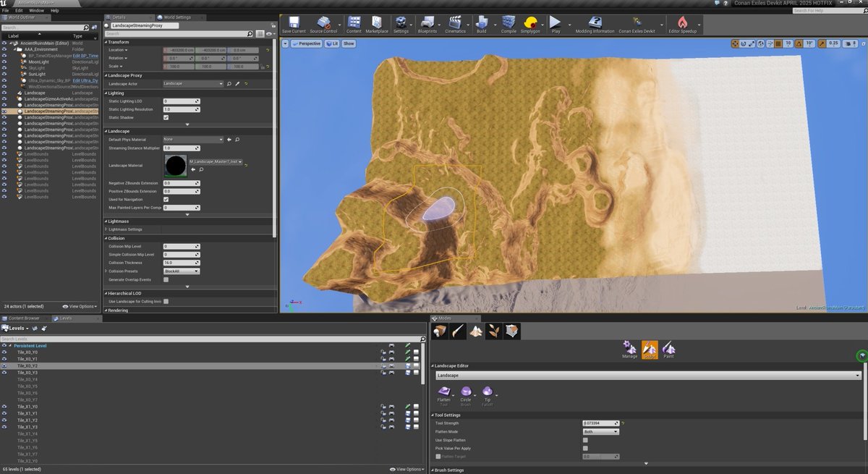Switch to the Content Browser tab
This screenshot has height=474, width=868.
(x=24, y=318)
